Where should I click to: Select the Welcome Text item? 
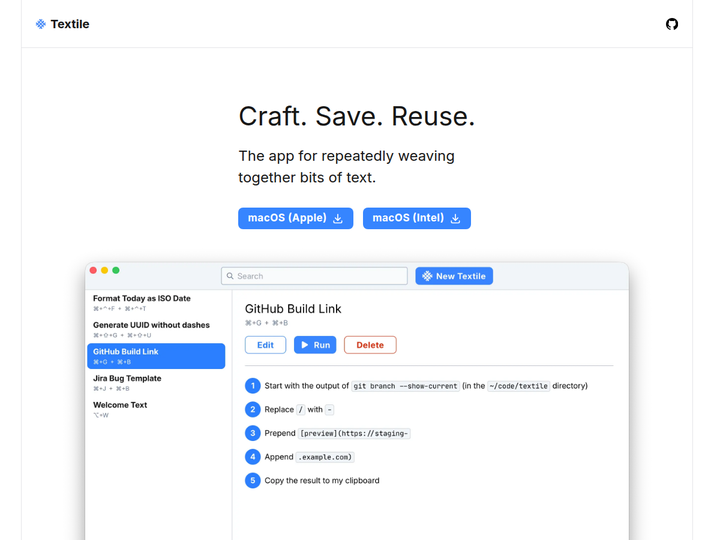point(156,410)
